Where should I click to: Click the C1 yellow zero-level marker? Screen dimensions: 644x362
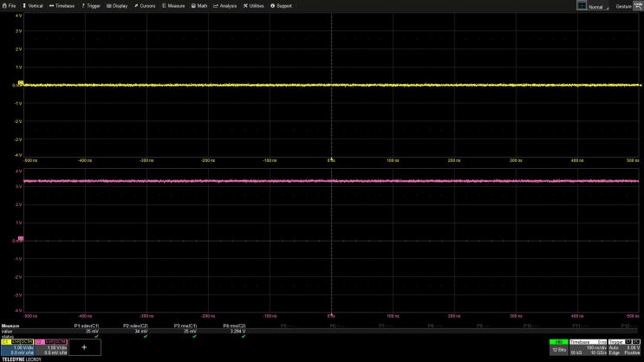coord(20,85)
